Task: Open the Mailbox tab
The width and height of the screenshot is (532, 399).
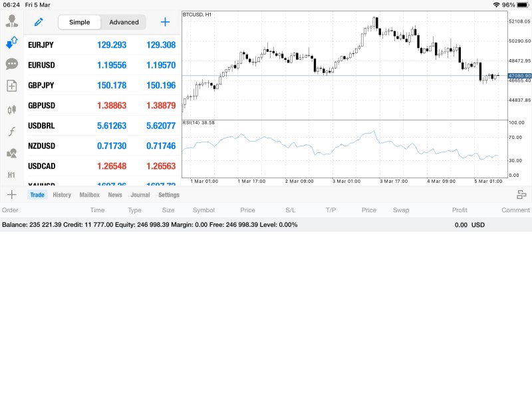Action: (90, 195)
